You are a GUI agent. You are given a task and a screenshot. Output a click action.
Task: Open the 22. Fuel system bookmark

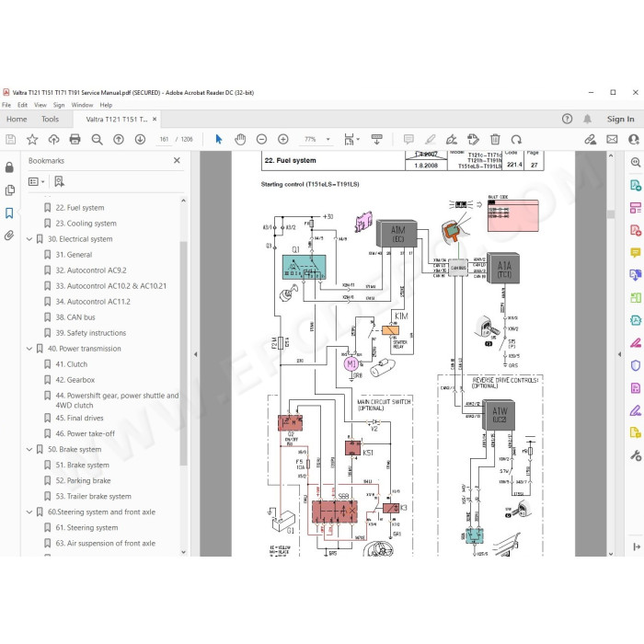click(x=80, y=208)
